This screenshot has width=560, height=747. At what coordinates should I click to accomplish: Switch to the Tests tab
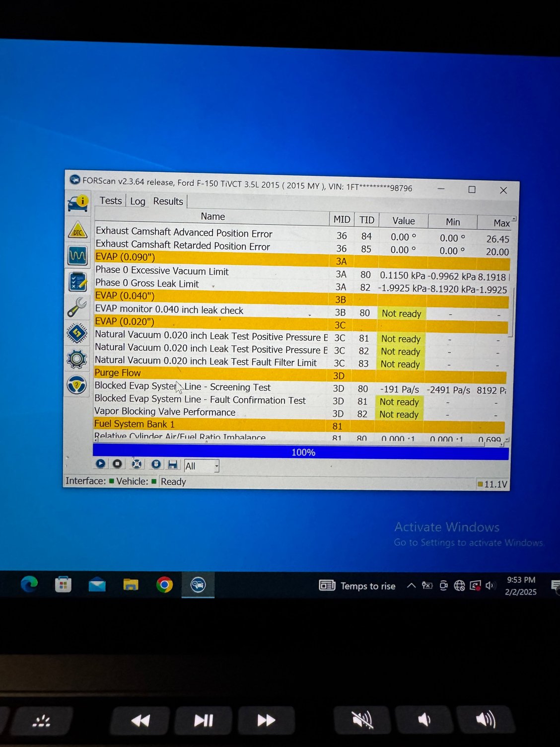[x=110, y=201]
